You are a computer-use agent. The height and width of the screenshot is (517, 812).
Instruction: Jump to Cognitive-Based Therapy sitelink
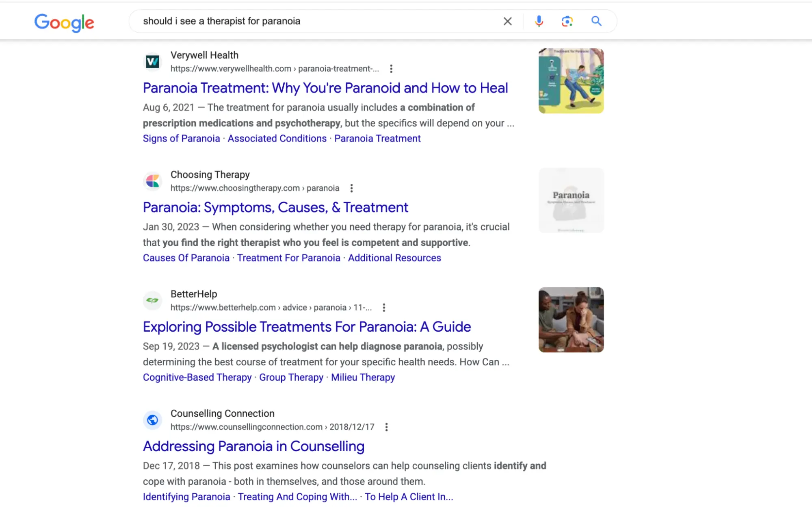(197, 378)
